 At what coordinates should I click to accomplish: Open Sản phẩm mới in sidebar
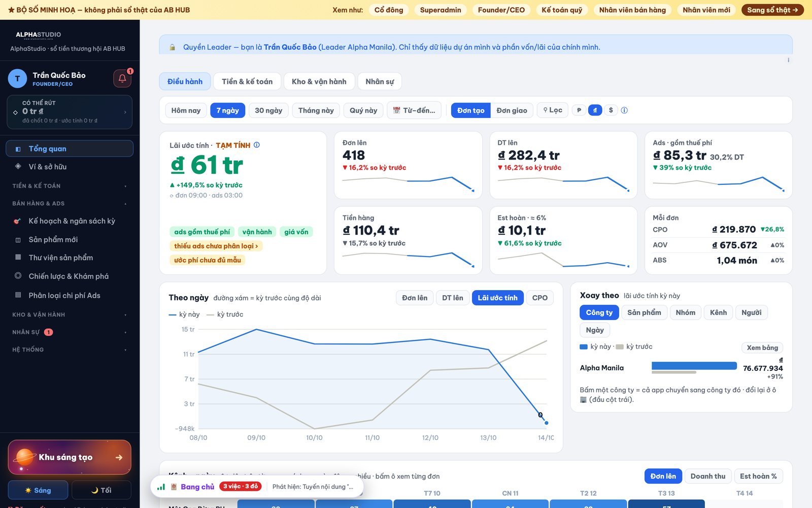(x=70, y=239)
